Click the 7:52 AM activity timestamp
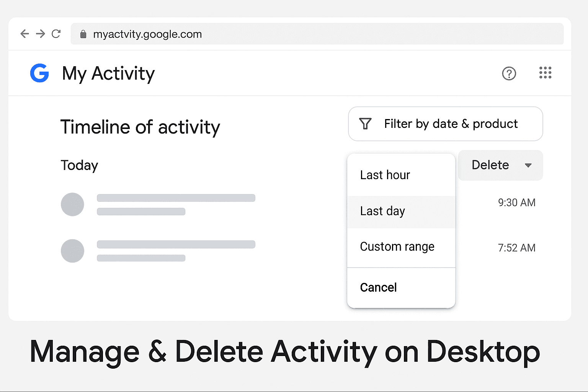The width and height of the screenshot is (588, 392). point(516,248)
